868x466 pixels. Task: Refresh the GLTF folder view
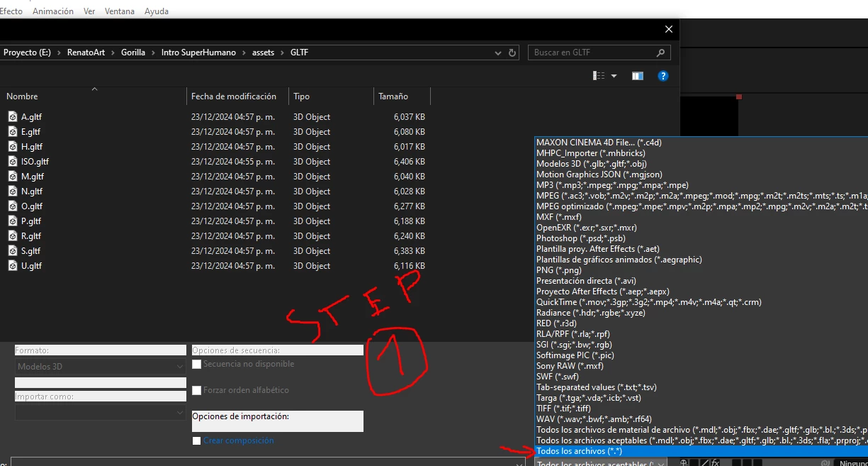513,52
